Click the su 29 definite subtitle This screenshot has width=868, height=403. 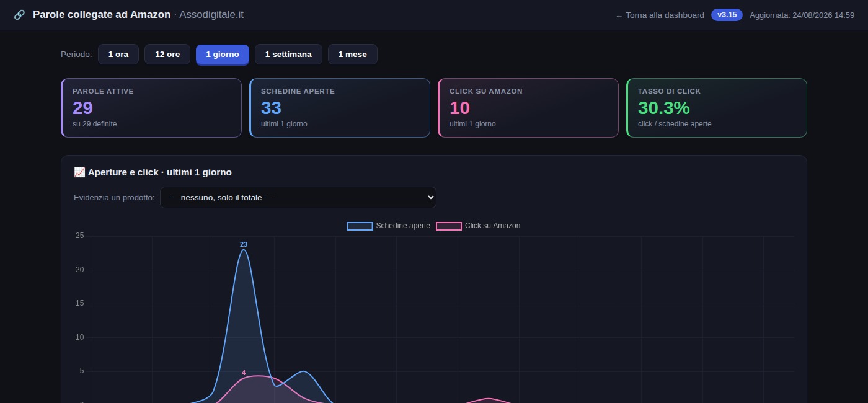point(95,124)
